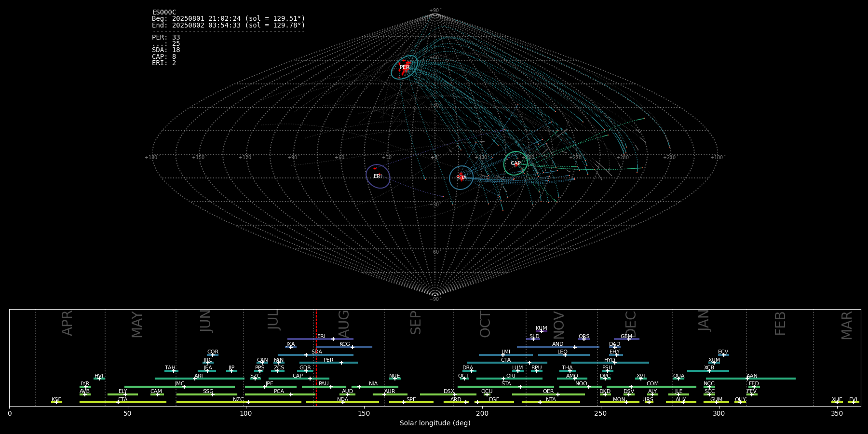Click the ORS shower label in the timeline
868x434 pixels.
tap(584, 337)
